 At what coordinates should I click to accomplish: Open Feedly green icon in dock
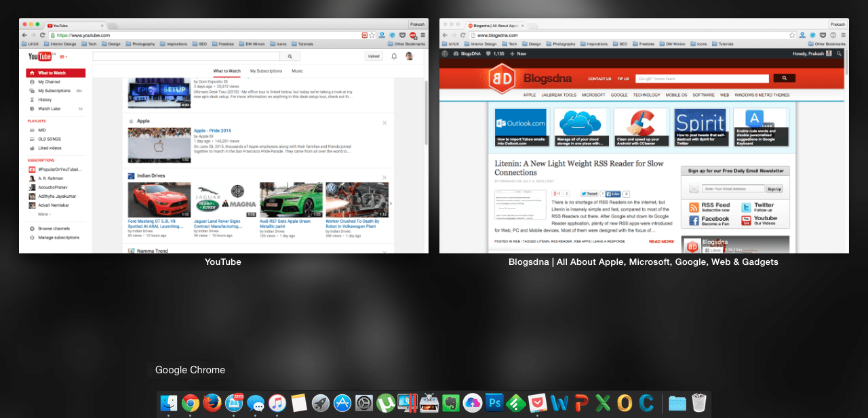point(516,403)
